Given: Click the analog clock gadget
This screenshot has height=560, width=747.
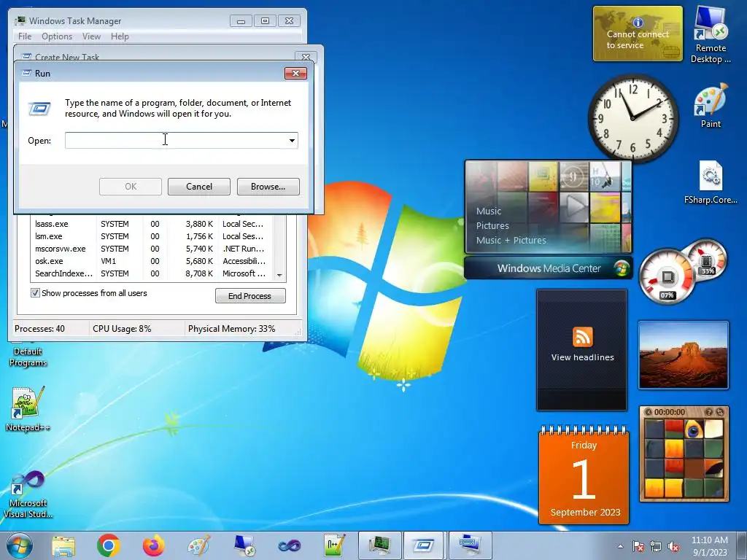Looking at the screenshot, I should pos(632,118).
